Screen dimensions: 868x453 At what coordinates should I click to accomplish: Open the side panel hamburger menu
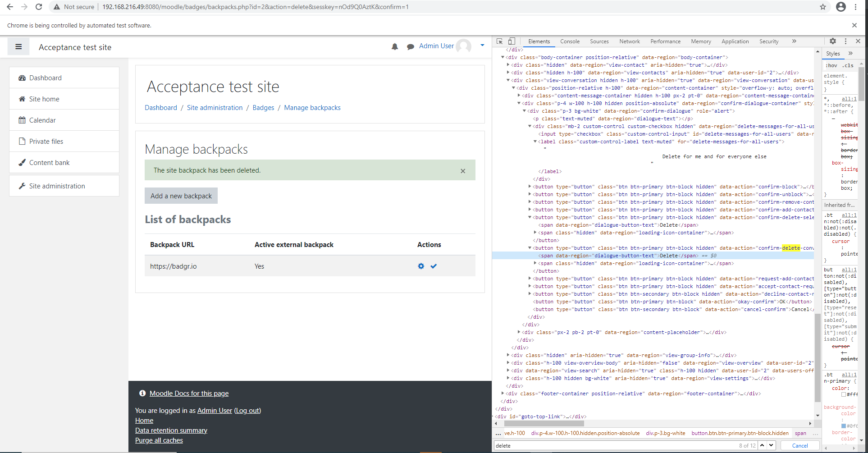tap(18, 47)
